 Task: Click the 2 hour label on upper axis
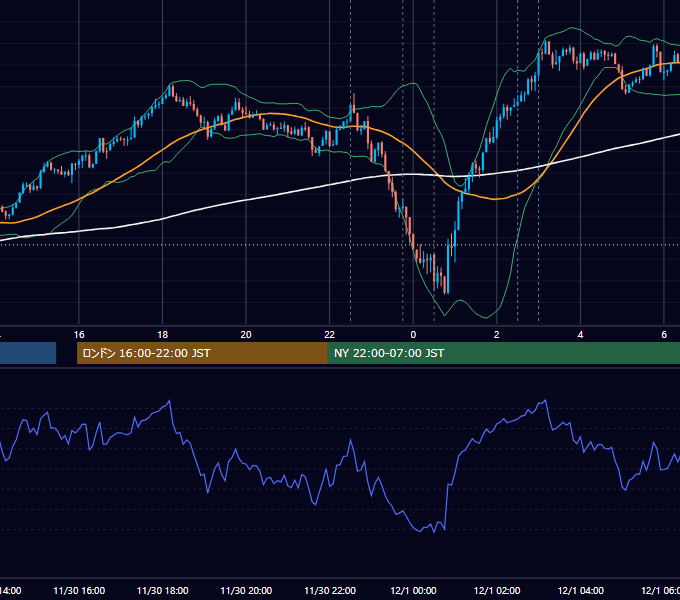[497, 335]
